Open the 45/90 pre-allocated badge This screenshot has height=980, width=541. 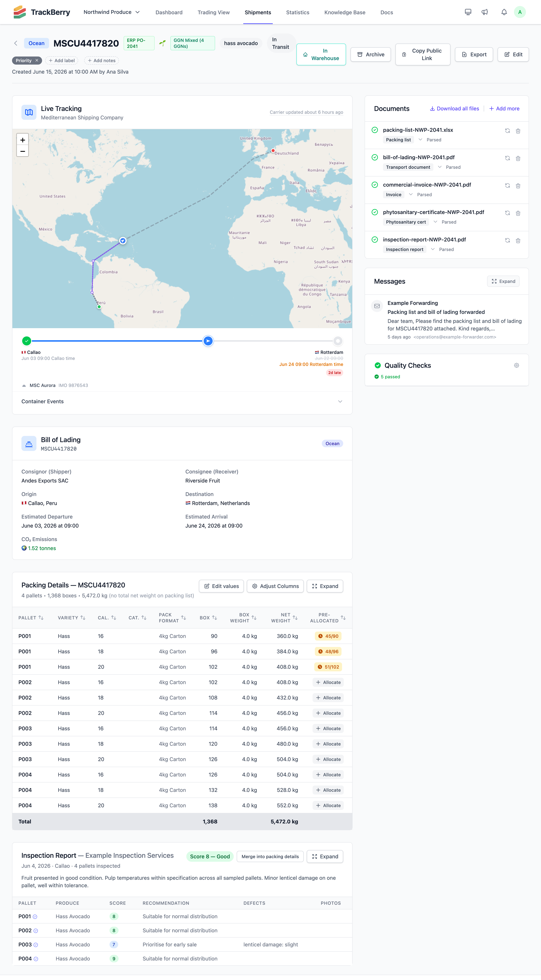click(328, 636)
